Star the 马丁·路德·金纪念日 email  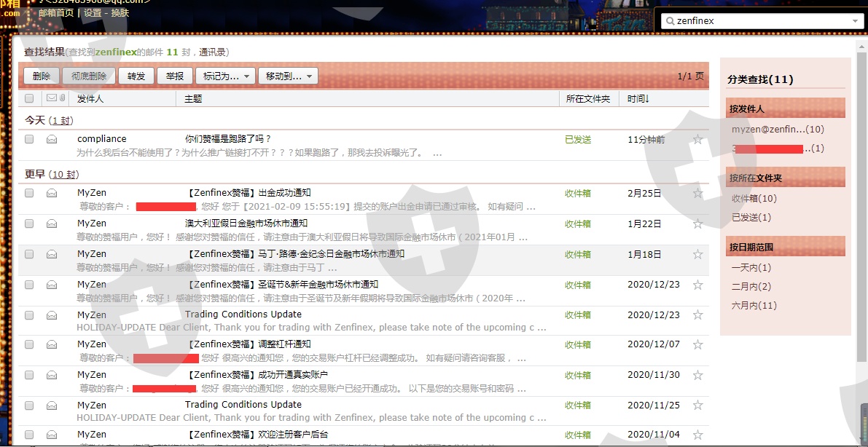pyautogui.click(x=697, y=255)
